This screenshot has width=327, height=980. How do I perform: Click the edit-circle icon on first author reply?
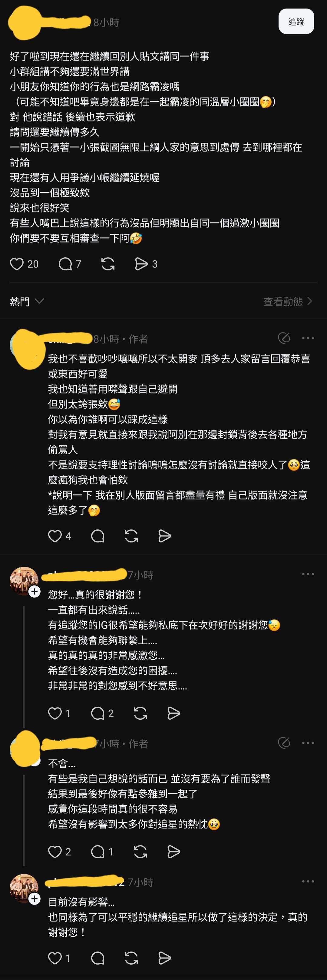[284, 338]
